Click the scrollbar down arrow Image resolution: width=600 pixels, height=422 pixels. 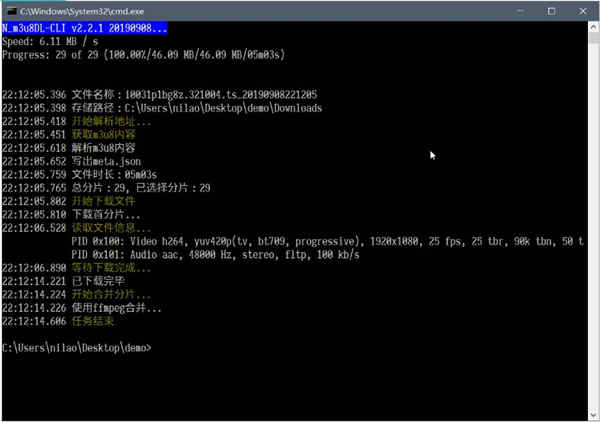click(593, 415)
